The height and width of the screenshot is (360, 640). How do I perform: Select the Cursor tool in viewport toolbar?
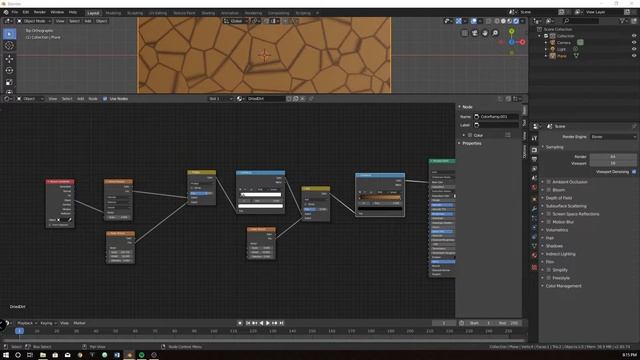(9, 46)
